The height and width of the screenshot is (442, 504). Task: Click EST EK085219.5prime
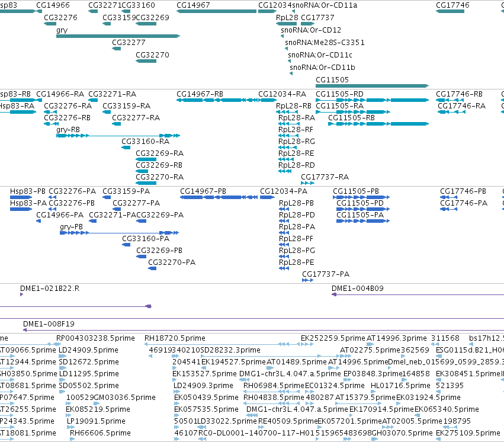coord(98,409)
